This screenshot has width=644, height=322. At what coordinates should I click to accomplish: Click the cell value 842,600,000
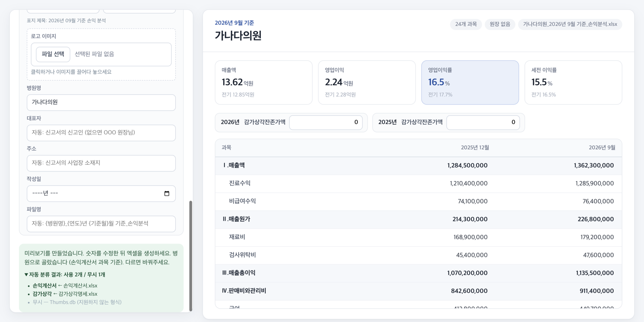click(x=470, y=291)
